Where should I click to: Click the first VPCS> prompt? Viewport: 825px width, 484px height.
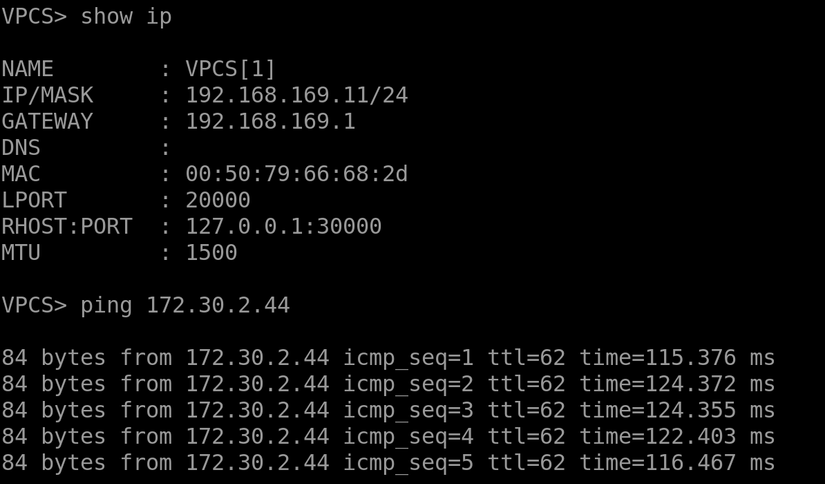tap(34, 17)
